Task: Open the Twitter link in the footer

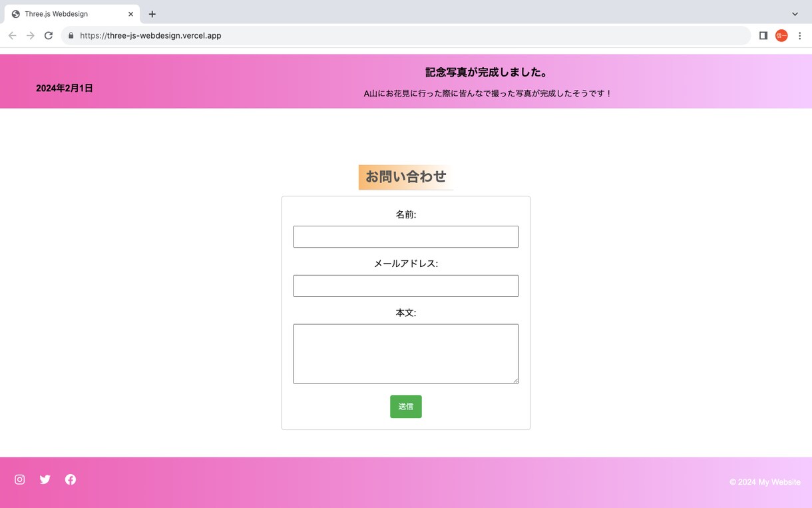Action: click(x=45, y=479)
